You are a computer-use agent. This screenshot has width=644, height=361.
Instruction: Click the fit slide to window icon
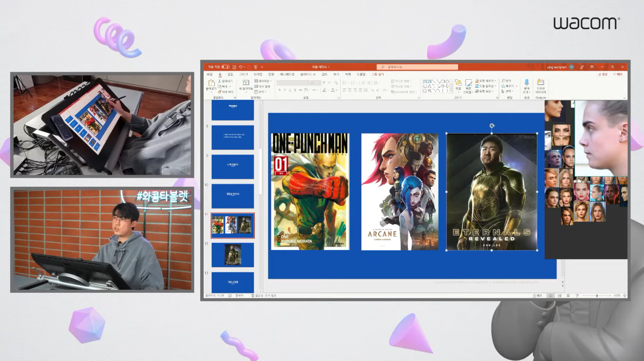(x=624, y=295)
